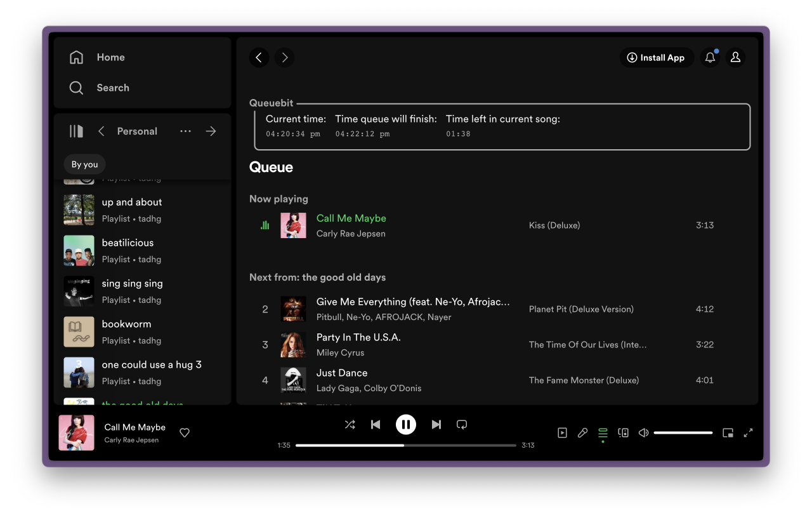The height and width of the screenshot is (508, 812).
Task: Click Call Me Maybe in queue
Action: point(351,218)
